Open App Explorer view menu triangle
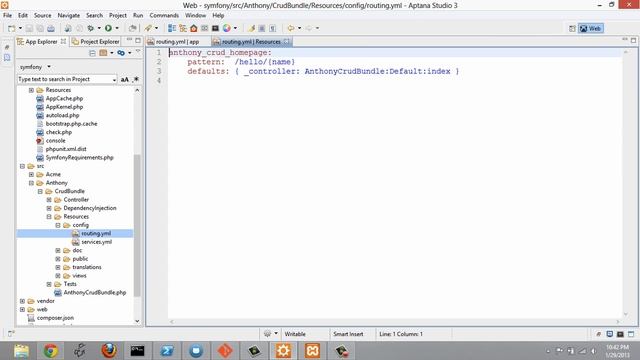This screenshot has width=640, height=360. [x=138, y=51]
